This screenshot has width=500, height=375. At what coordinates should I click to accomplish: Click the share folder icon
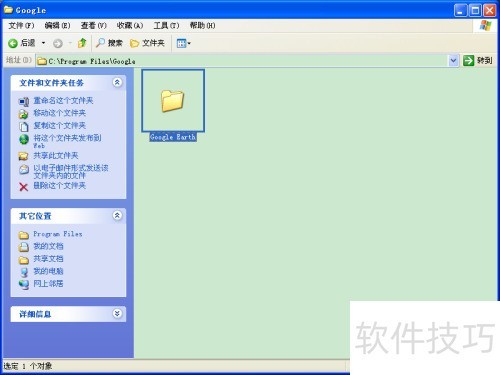[x=24, y=156]
